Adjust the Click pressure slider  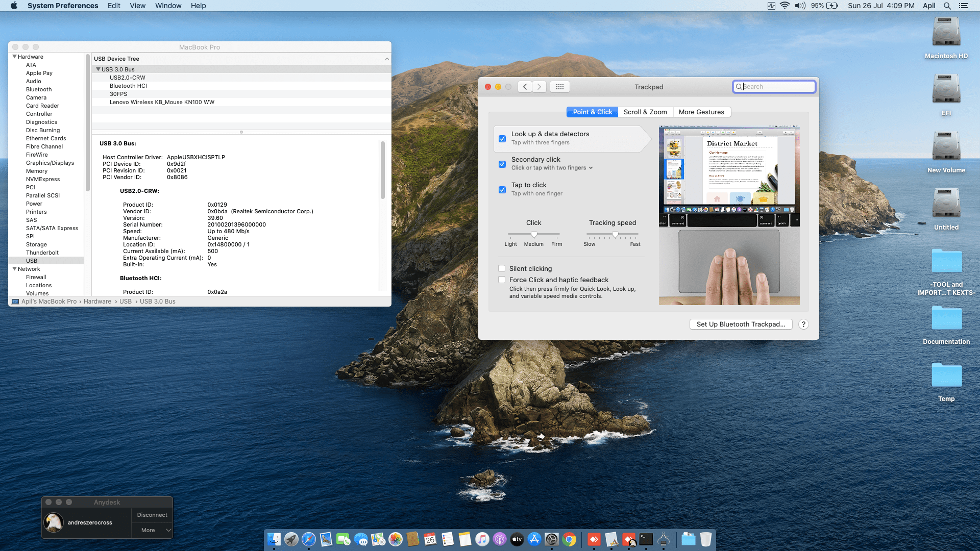coord(534,234)
